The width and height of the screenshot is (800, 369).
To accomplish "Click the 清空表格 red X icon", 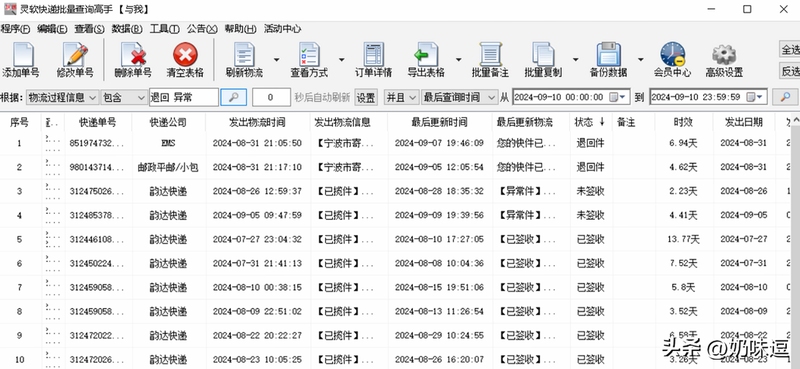I will 185,55.
